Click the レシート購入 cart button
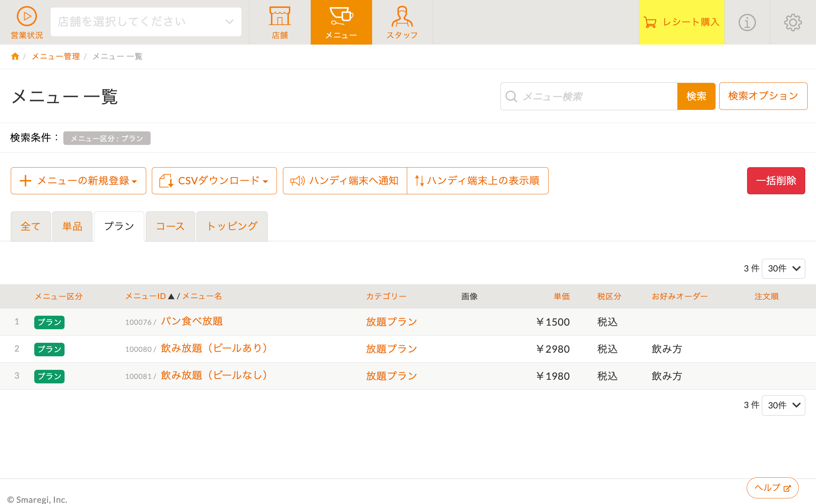The image size is (816, 504). click(x=681, y=22)
